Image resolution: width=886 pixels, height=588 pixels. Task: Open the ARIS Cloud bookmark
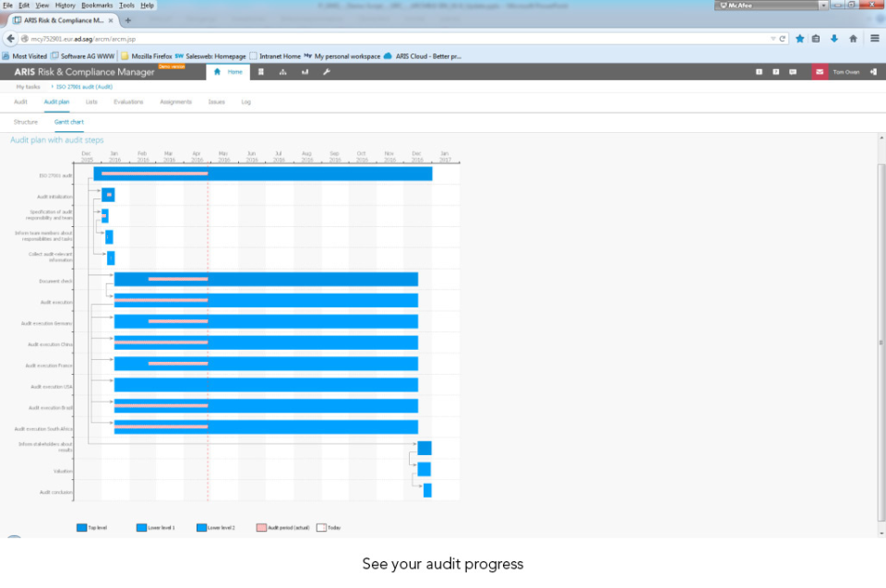pos(423,56)
